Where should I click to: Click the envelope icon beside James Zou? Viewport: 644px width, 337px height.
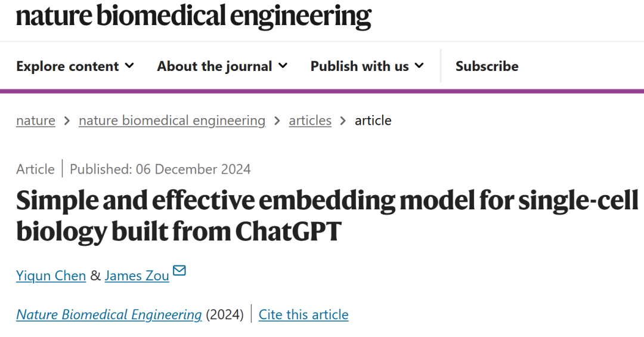point(179,270)
